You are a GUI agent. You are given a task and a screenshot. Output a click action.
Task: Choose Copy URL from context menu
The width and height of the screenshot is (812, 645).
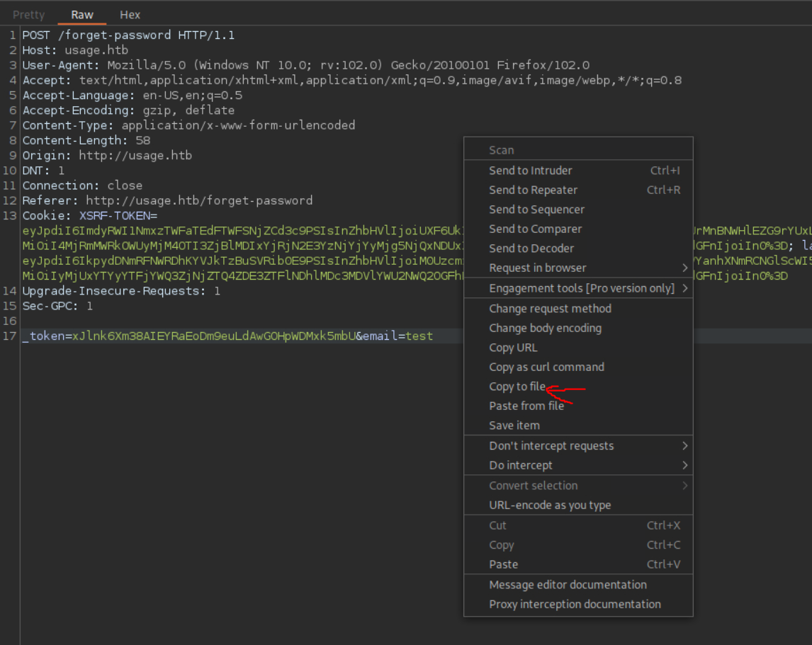[x=513, y=348]
